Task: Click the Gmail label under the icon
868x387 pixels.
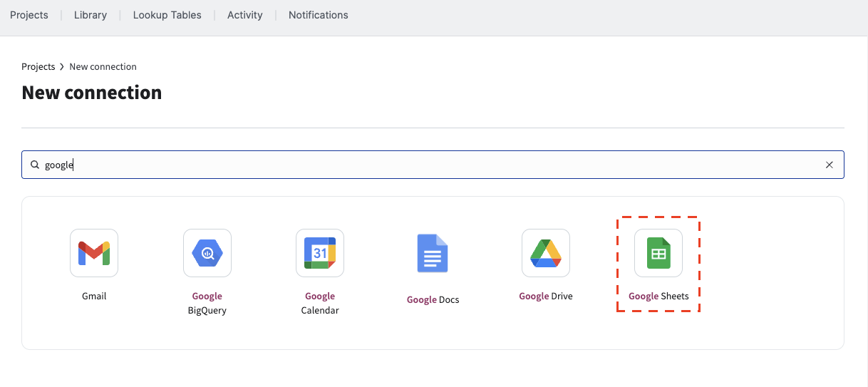Action: (x=94, y=296)
